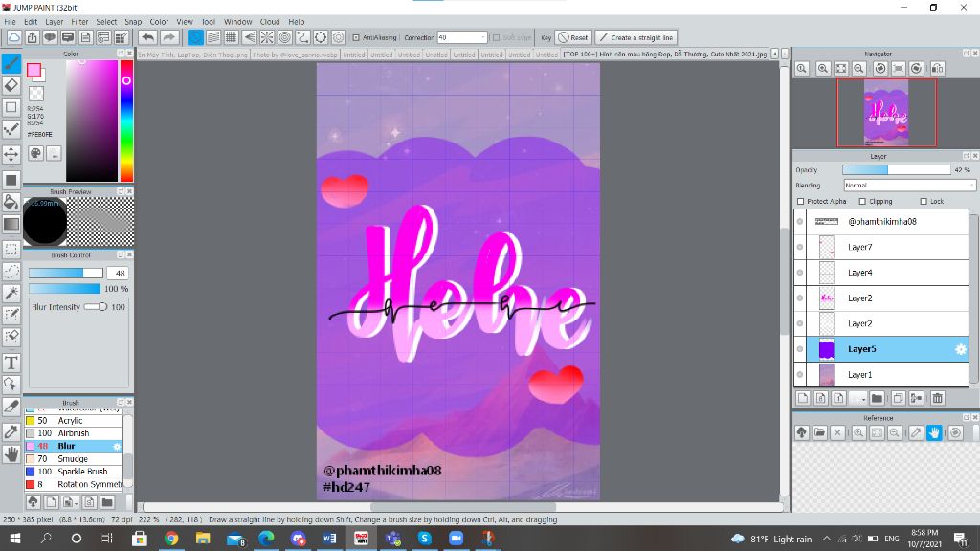Click the Redo arrow button
This screenshot has height=551, width=980.
(168, 37)
